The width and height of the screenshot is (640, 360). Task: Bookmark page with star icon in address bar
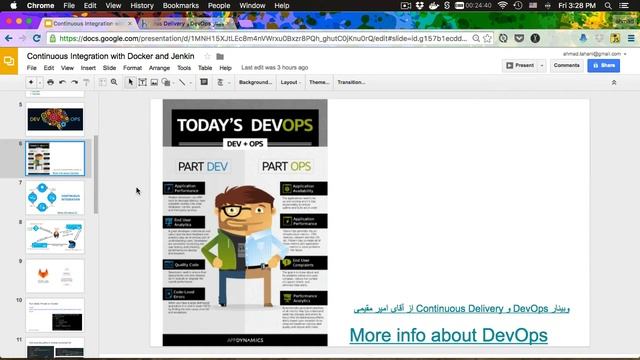pyautogui.click(x=487, y=38)
